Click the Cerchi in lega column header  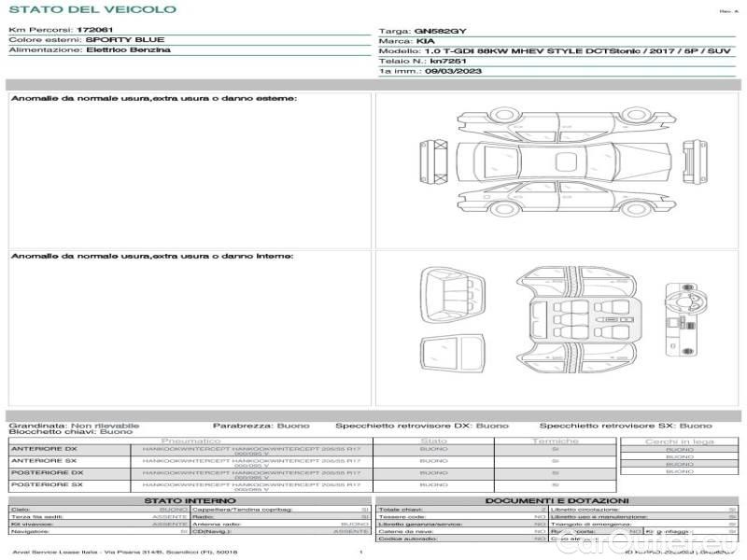(679, 441)
